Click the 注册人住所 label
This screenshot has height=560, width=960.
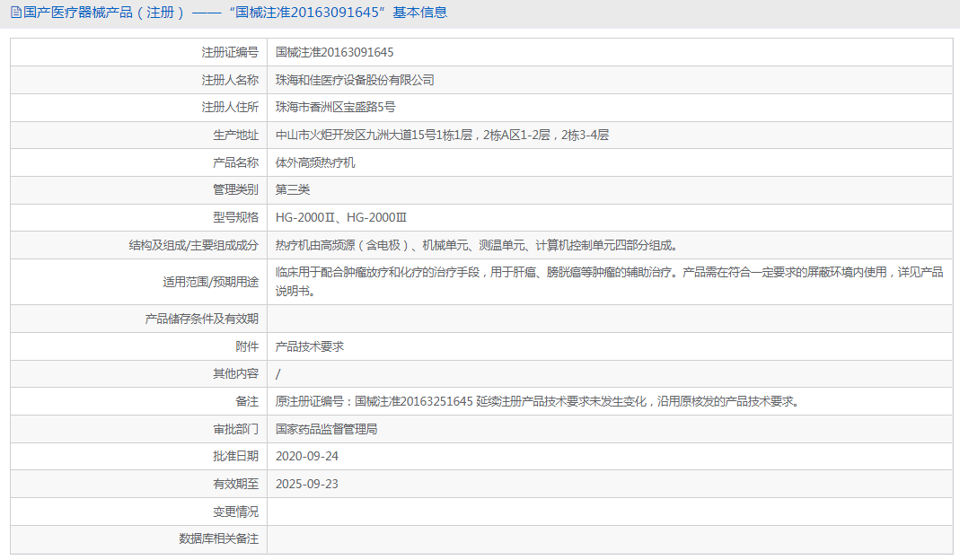click(x=230, y=107)
